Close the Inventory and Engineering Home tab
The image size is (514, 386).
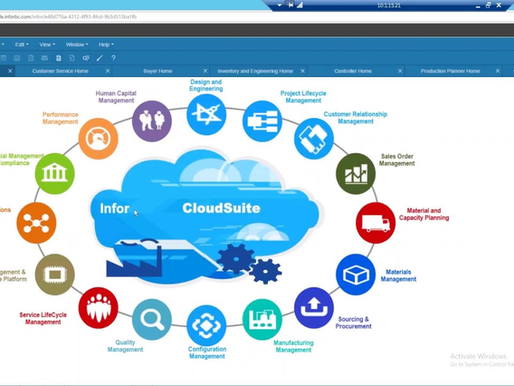[x=303, y=71]
